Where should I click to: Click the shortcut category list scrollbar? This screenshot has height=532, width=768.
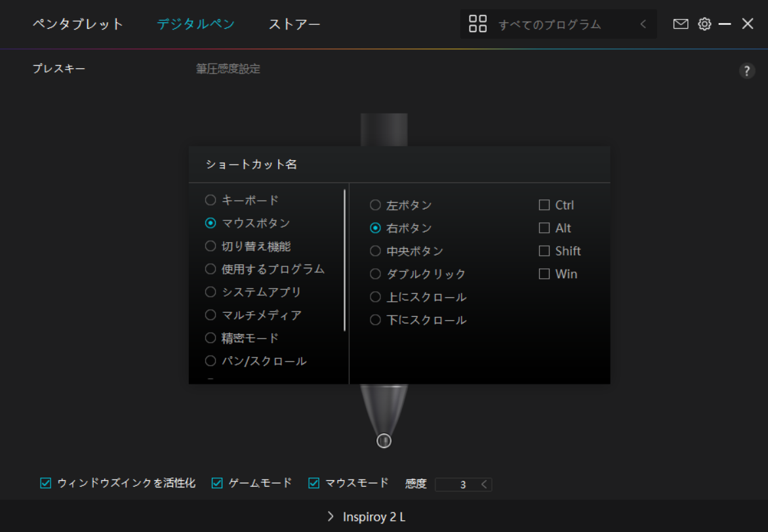(344, 260)
